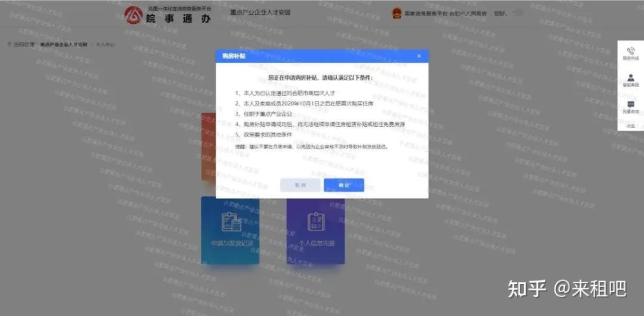This screenshot has height=316, width=644.
Task: Click the 当前位置 location pin icon
Action: [x=10, y=44]
